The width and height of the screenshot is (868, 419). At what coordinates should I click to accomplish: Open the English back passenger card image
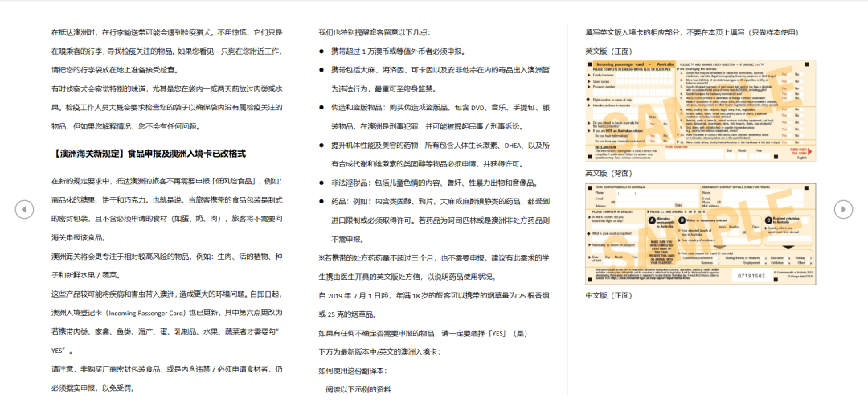[701, 234]
